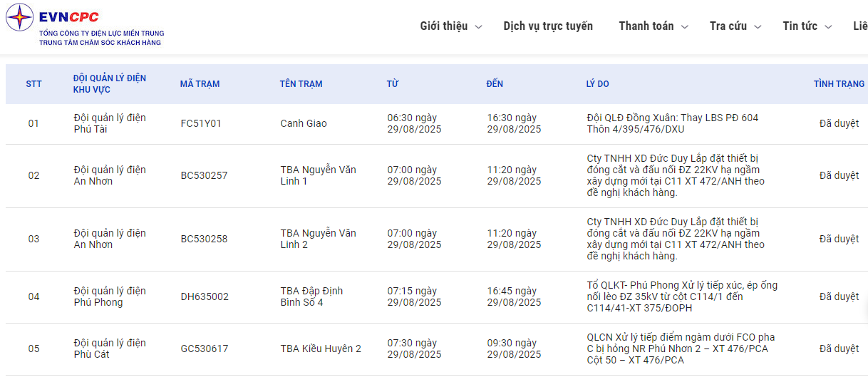The image size is (868, 382).
Task: Select station code FC51Y01 cell
Action: click(201, 123)
